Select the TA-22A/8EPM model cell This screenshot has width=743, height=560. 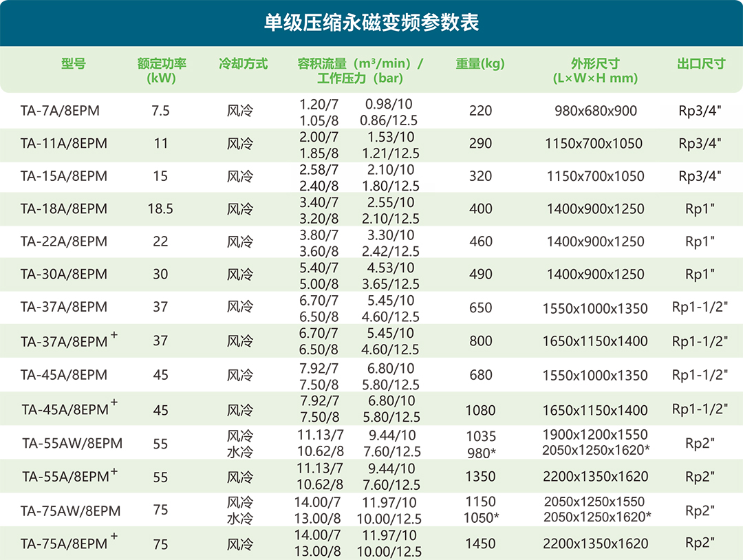pyautogui.click(x=64, y=241)
